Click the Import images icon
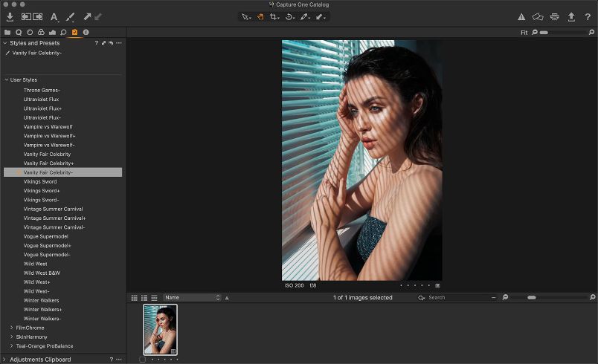 pos(10,17)
